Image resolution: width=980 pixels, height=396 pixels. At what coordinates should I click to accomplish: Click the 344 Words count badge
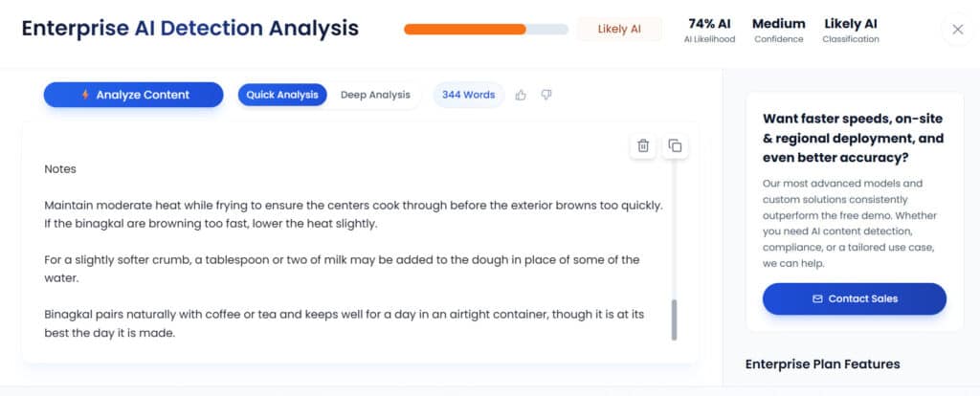coord(468,95)
